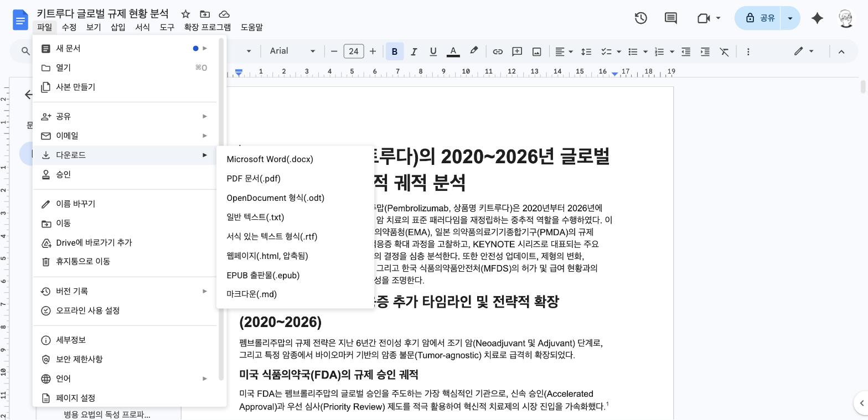Select 승인 in the file menu
This screenshot has width=868, height=420.
(125, 174)
